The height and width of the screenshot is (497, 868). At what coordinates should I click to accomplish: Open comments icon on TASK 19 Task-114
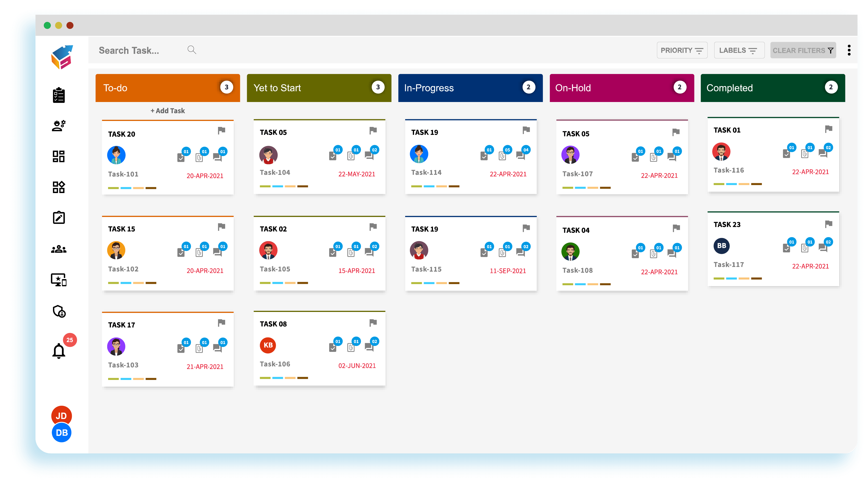pos(520,156)
